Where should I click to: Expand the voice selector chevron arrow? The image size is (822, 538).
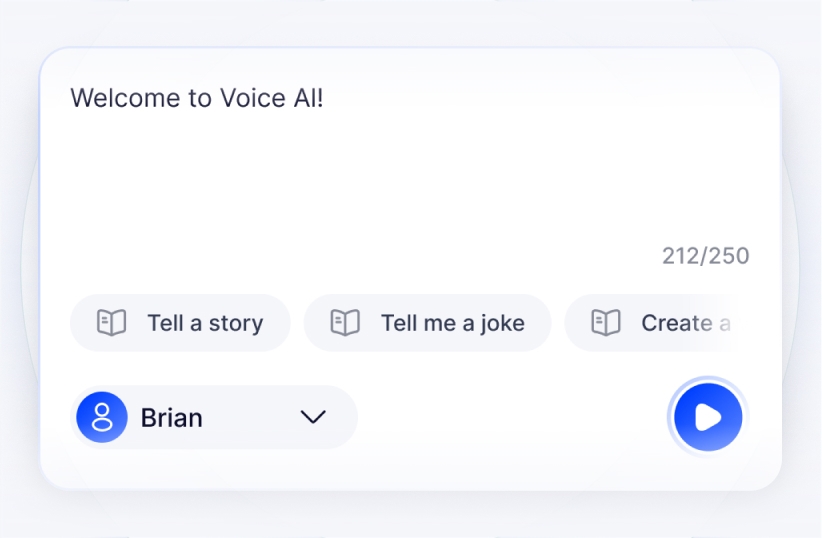coord(313,417)
